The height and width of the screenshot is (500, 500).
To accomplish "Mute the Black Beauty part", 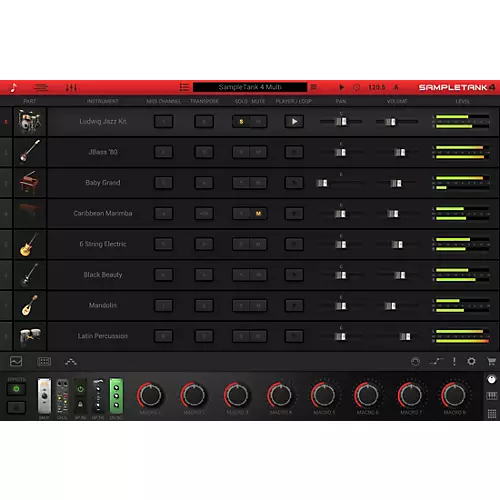I will (258, 275).
